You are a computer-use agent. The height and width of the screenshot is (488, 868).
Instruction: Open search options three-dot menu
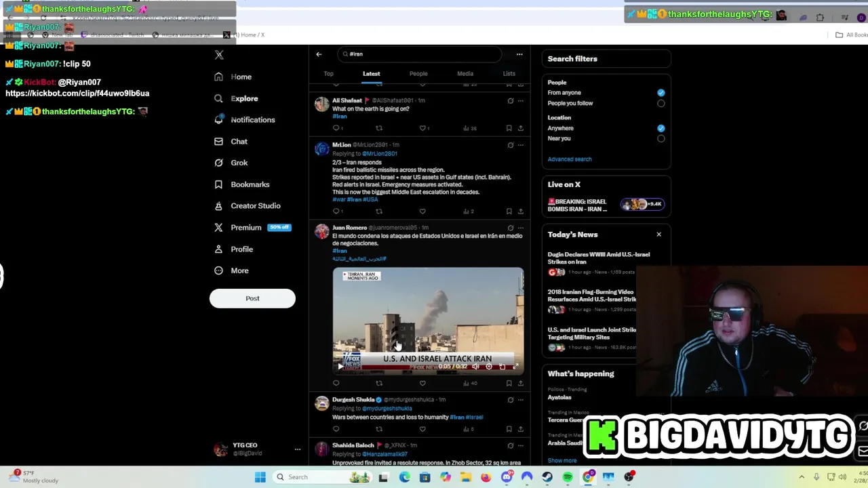point(519,54)
